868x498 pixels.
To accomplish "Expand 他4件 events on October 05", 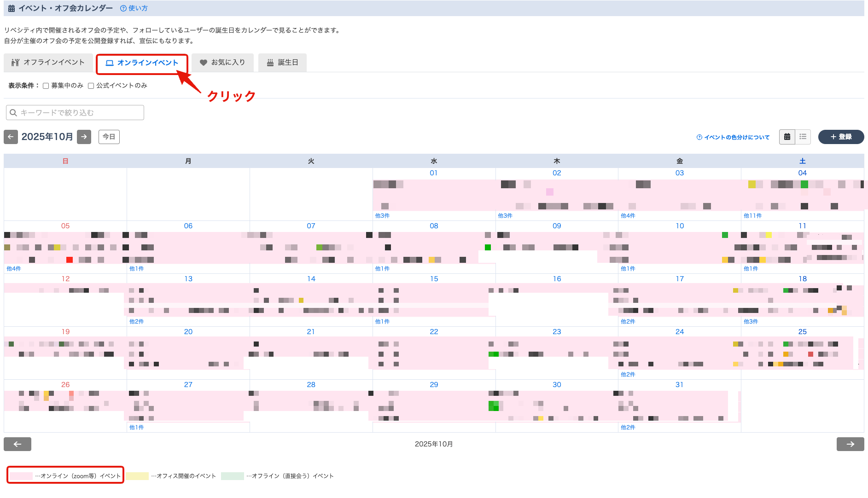I will [x=14, y=268].
